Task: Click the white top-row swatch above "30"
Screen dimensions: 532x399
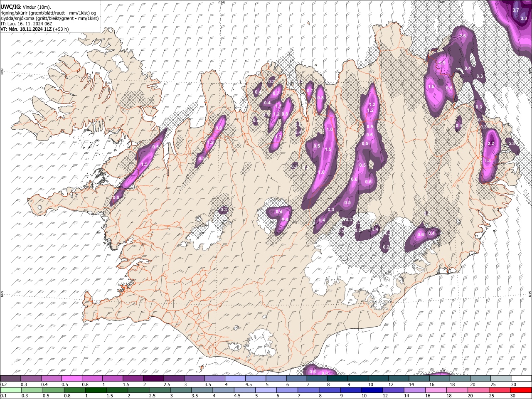Action: tap(521, 379)
